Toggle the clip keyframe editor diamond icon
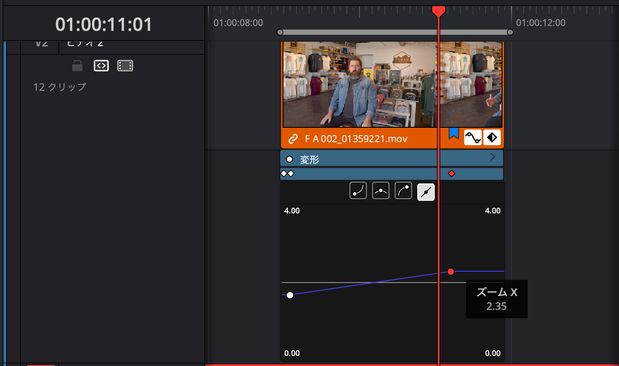619x366 pixels. (x=492, y=138)
